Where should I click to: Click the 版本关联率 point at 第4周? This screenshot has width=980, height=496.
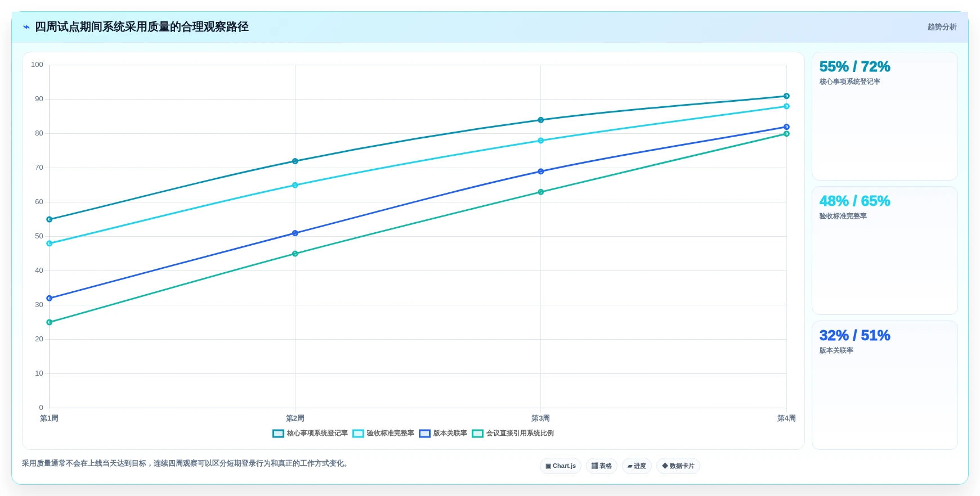tap(786, 127)
